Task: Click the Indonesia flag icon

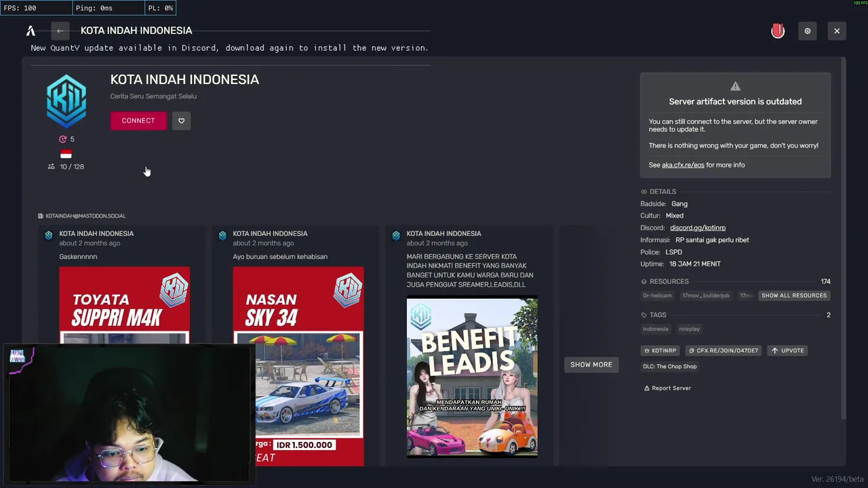Action: coord(66,154)
